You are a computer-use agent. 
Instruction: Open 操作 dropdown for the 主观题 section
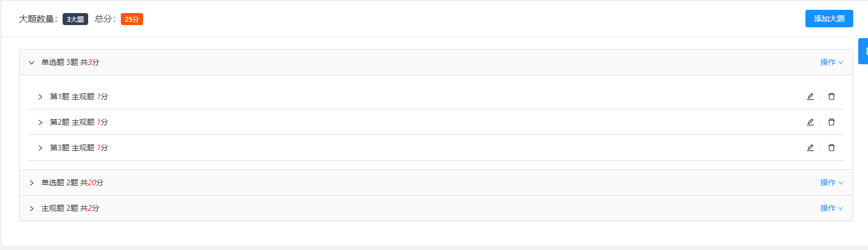pos(832,208)
